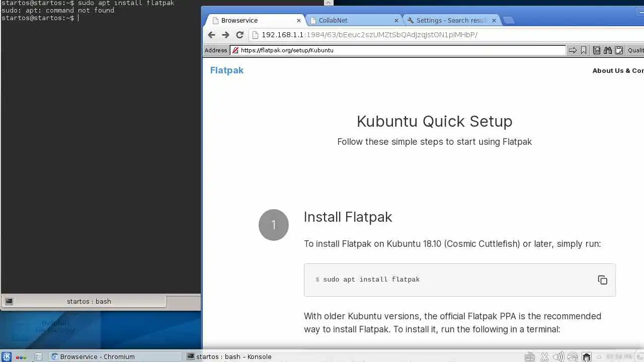Image resolution: width=644 pixels, height=362 pixels.
Task: Switch to the Browservice tab
Action: point(256,20)
